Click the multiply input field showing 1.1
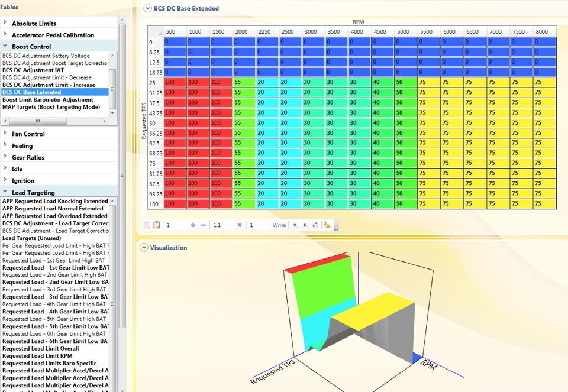Screen dimensions: 568x392 223,225
